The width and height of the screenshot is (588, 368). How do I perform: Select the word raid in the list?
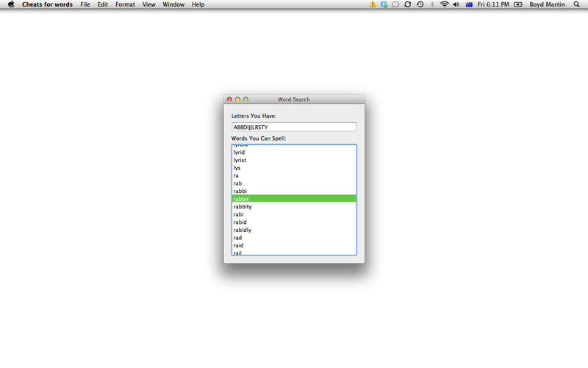pyautogui.click(x=293, y=245)
